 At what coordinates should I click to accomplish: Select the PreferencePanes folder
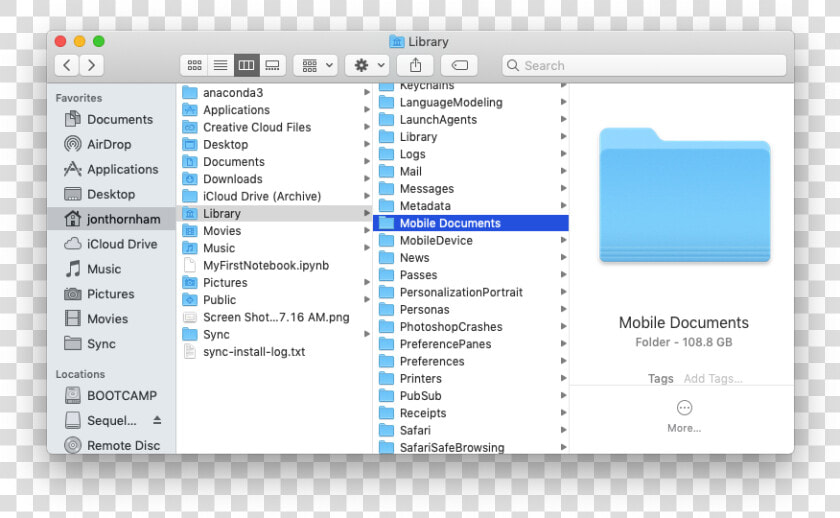coord(471,344)
